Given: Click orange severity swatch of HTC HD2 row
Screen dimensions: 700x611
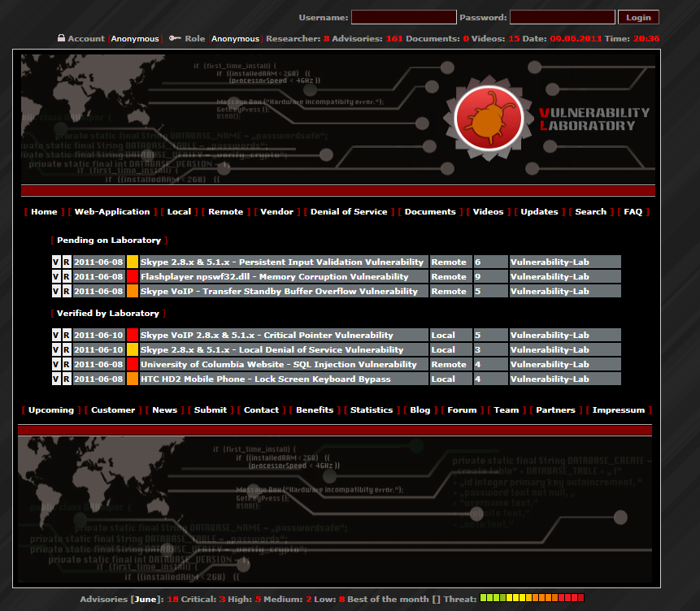Looking at the screenshot, I should (x=133, y=379).
